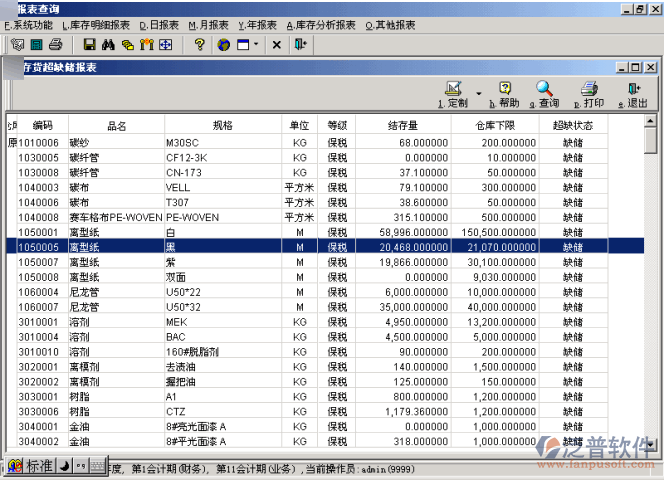Image resolution: width=665 pixels, height=480 pixels.
Task: Click the globe icon in toolbar
Action: point(223,45)
